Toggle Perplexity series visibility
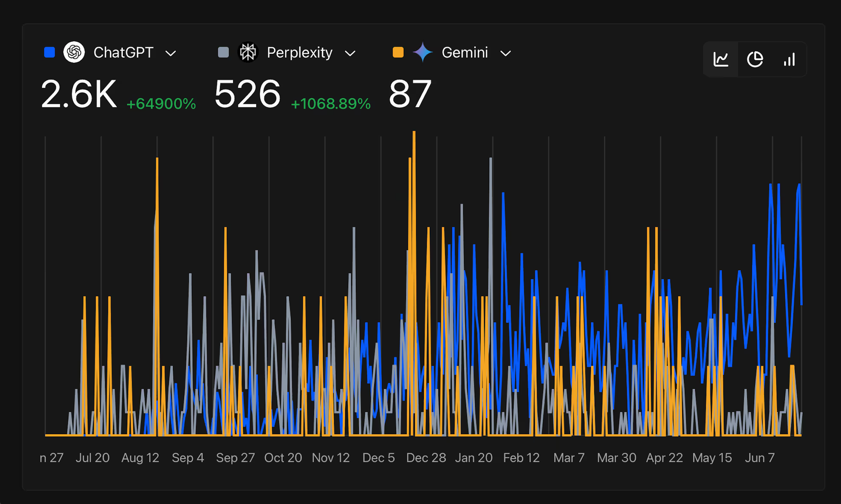The height and width of the screenshot is (504, 841). 223,52
